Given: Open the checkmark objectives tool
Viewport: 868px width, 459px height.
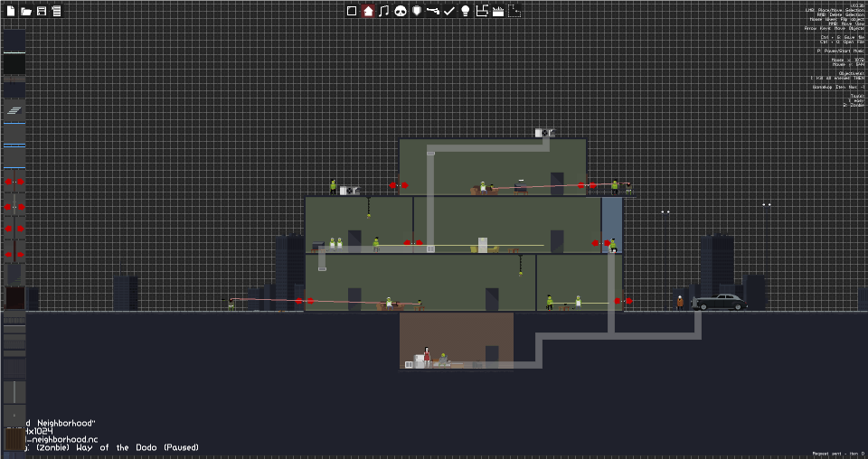Looking at the screenshot, I should click(449, 11).
